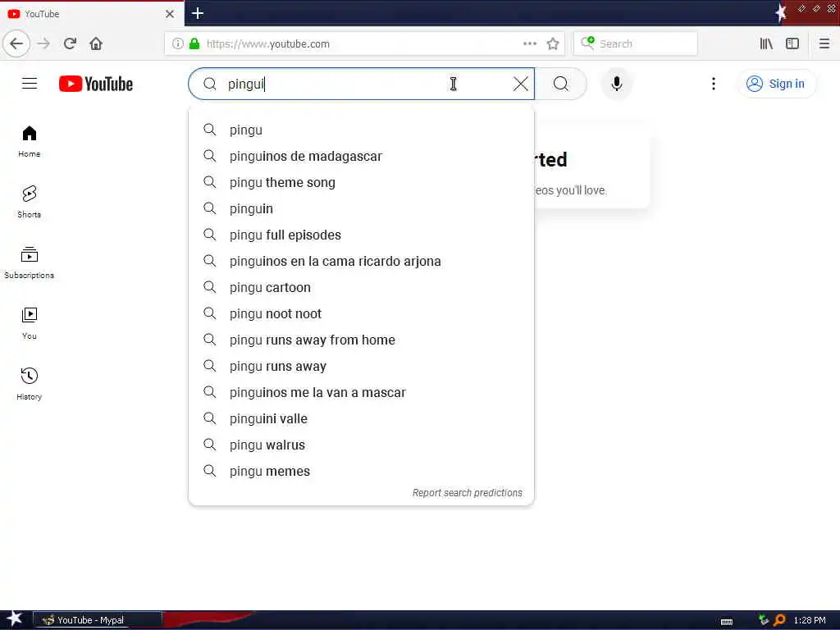Choose suggestion "pingu runs away from home"

click(362, 340)
